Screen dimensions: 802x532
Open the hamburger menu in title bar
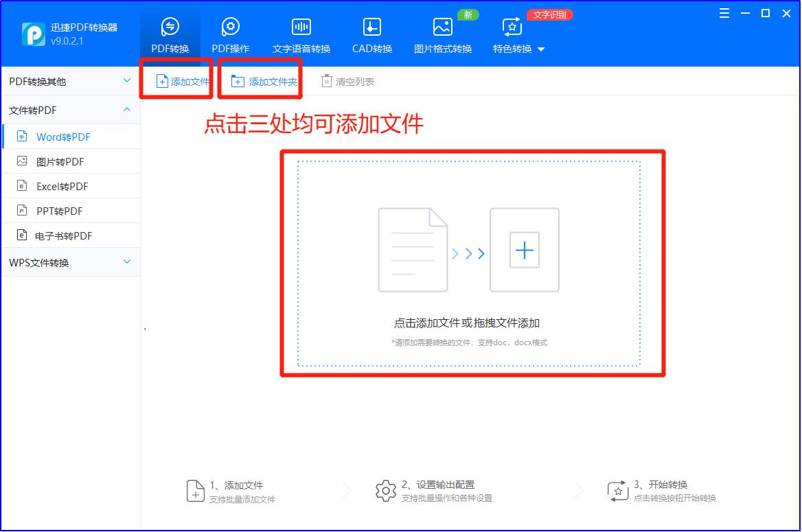click(x=724, y=12)
